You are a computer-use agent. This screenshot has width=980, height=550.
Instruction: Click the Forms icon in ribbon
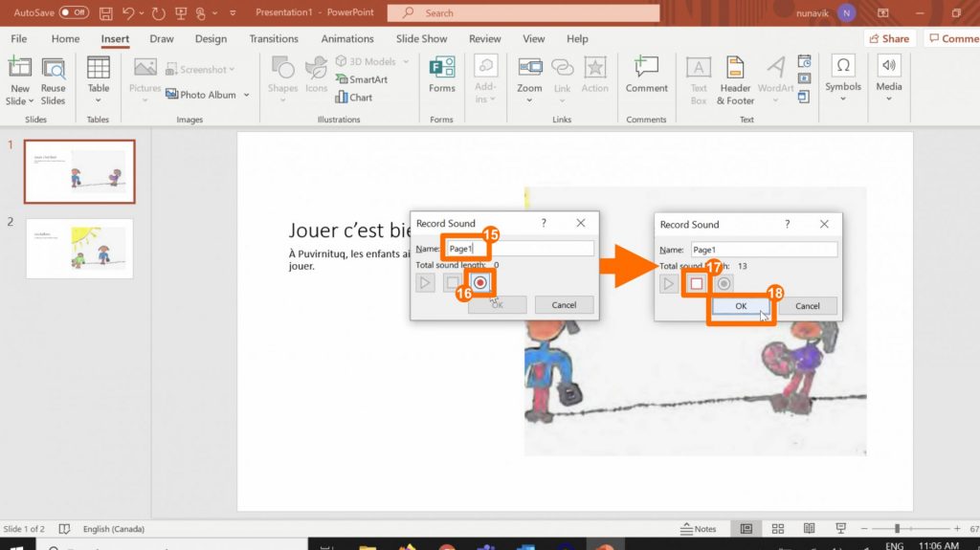click(442, 70)
